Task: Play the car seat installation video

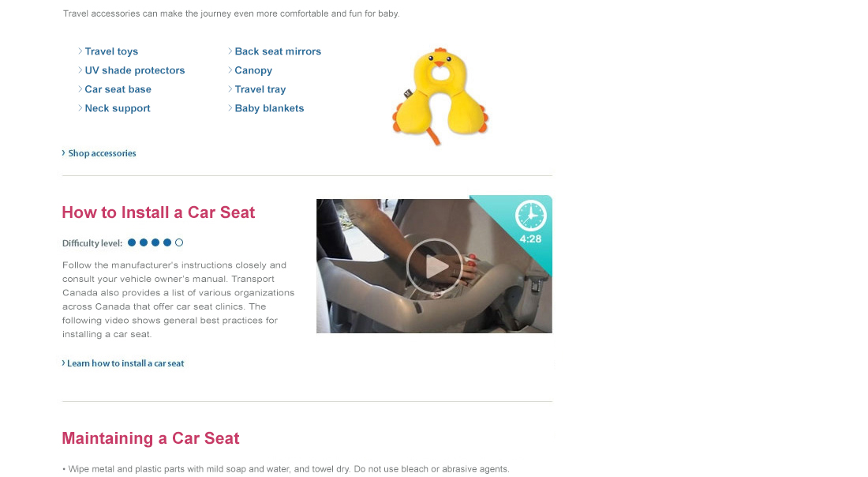Action: point(435,267)
